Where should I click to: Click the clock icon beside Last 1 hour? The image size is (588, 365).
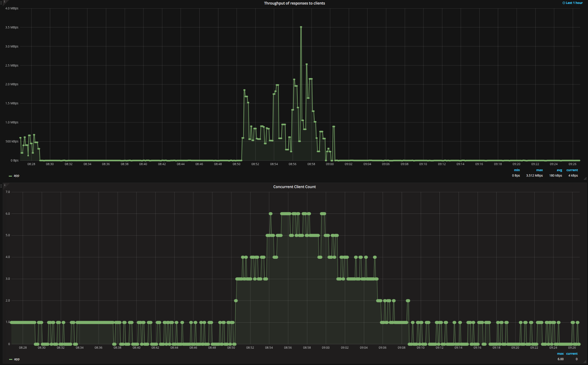tap(564, 3)
